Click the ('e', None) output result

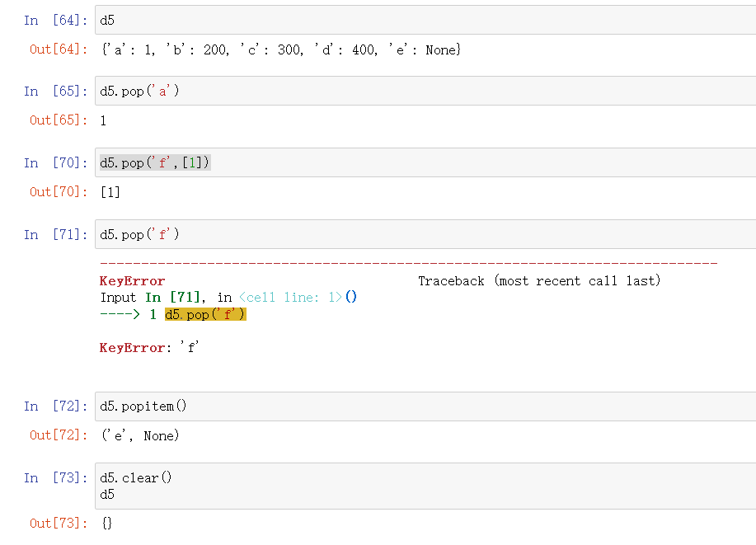pyautogui.click(x=139, y=435)
